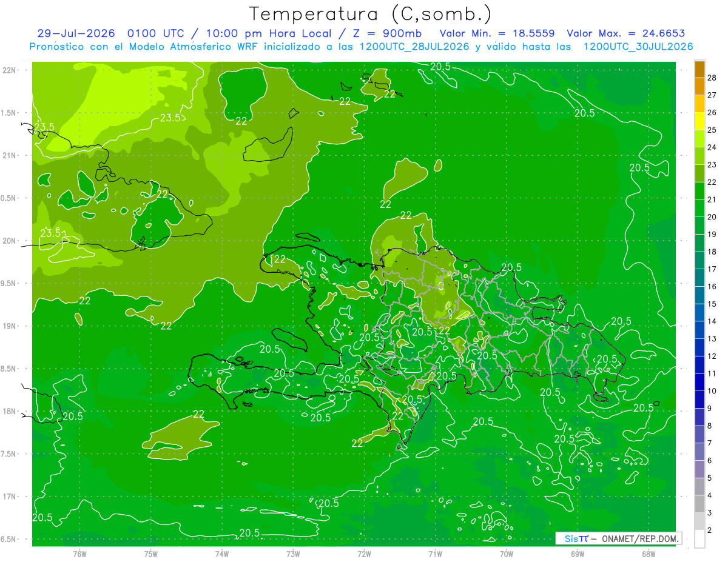Viewport: 728px width, 562px height.
Task: Click the "9.5N" latitude axis label
Action: [9, 283]
